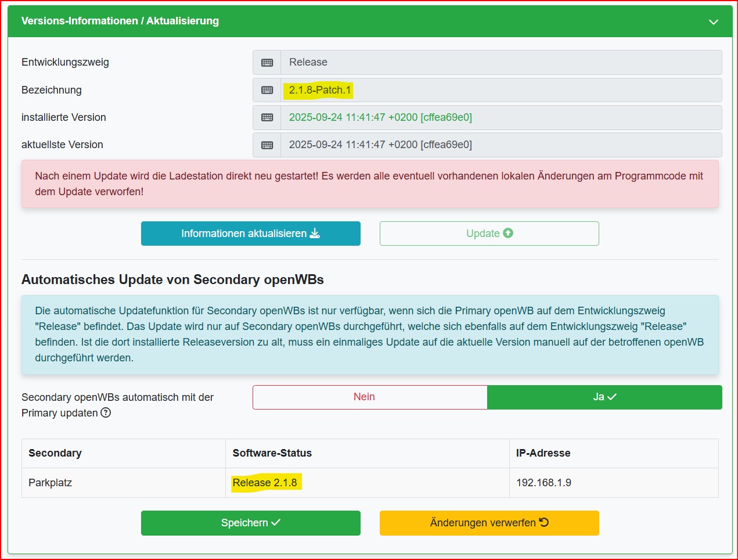Click the IP-Adresse column header
The image size is (738, 560).
614,454
